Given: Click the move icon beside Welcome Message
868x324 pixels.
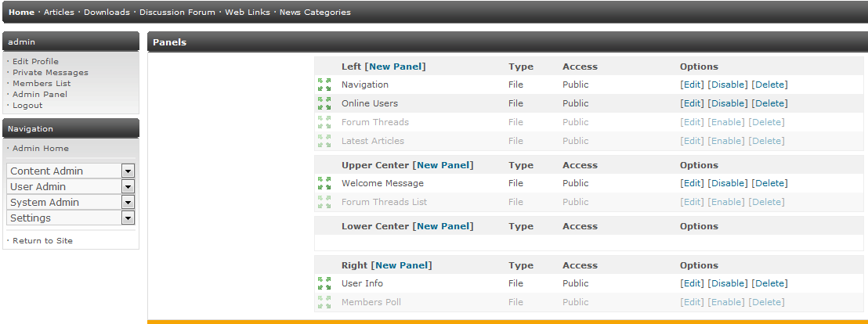Looking at the screenshot, I should pyautogui.click(x=324, y=183).
